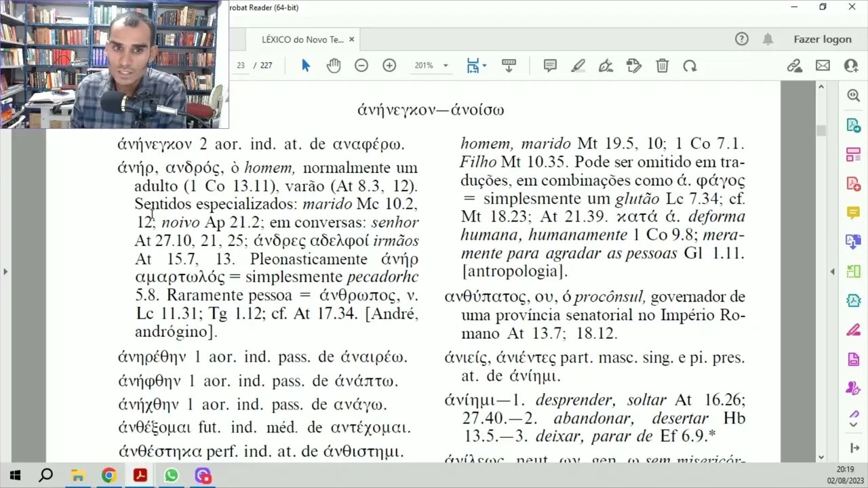Open Combine Files tool in sidebar

pyautogui.click(x=853, y=242)
